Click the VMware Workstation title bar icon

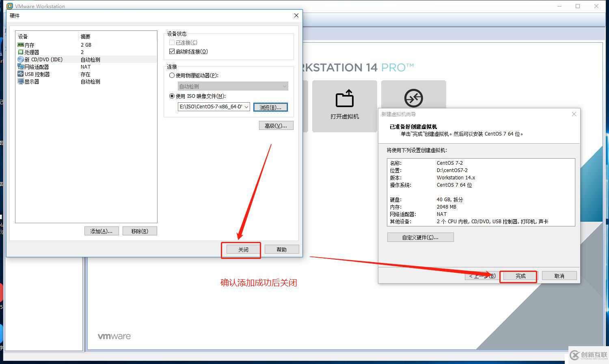(10, 6)
